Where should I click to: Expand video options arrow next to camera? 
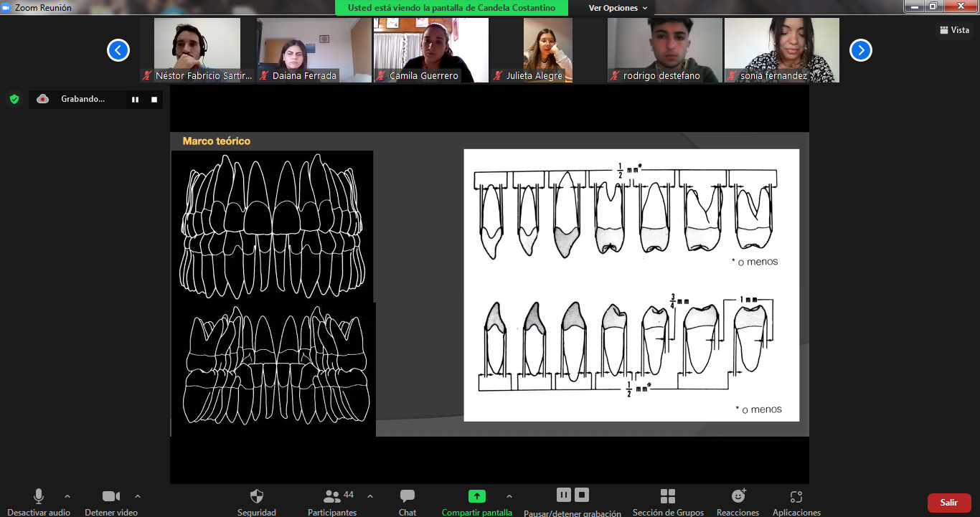138,496
